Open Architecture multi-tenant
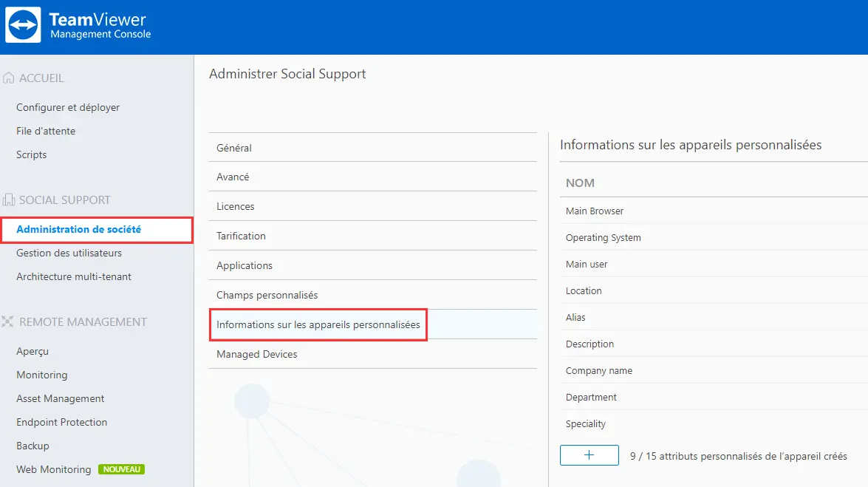 [74, 276]
